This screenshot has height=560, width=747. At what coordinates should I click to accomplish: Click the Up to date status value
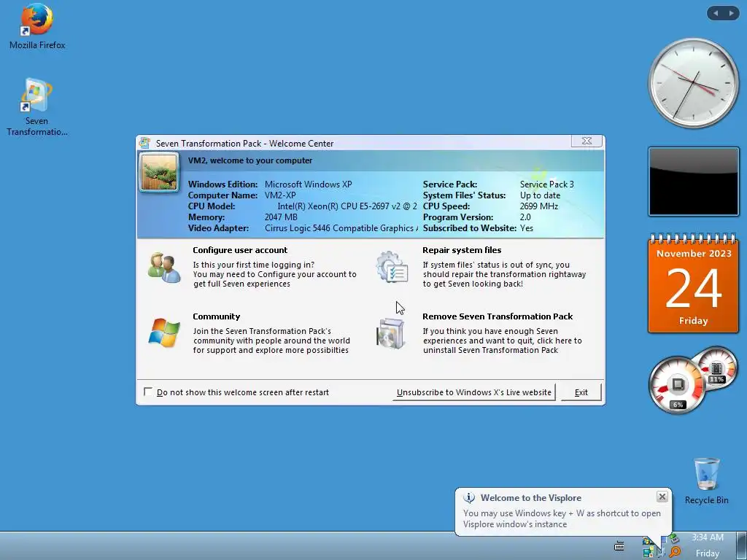click(540, 195)
